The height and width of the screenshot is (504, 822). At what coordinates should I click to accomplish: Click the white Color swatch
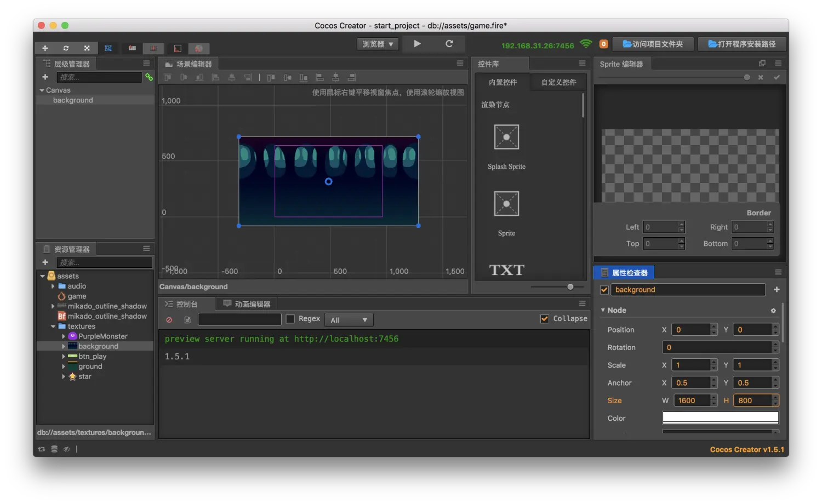(721, 417)
